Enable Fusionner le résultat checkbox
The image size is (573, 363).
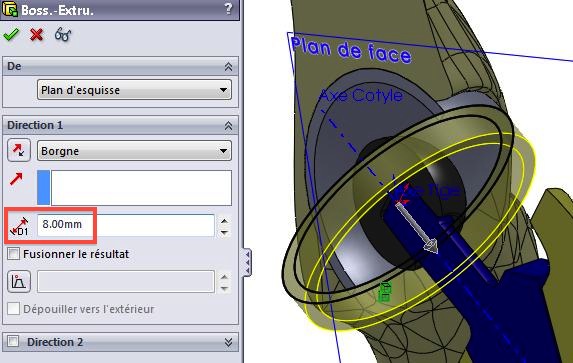[14, 254]
